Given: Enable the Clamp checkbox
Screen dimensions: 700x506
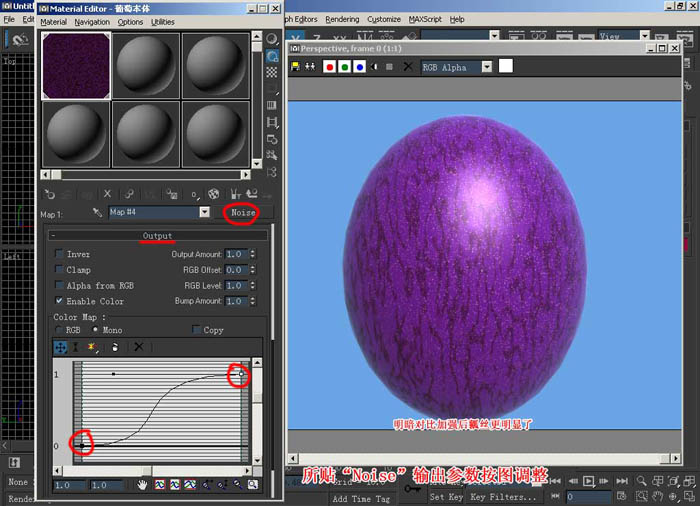Looking at the screenshot, I should point(59,269).
